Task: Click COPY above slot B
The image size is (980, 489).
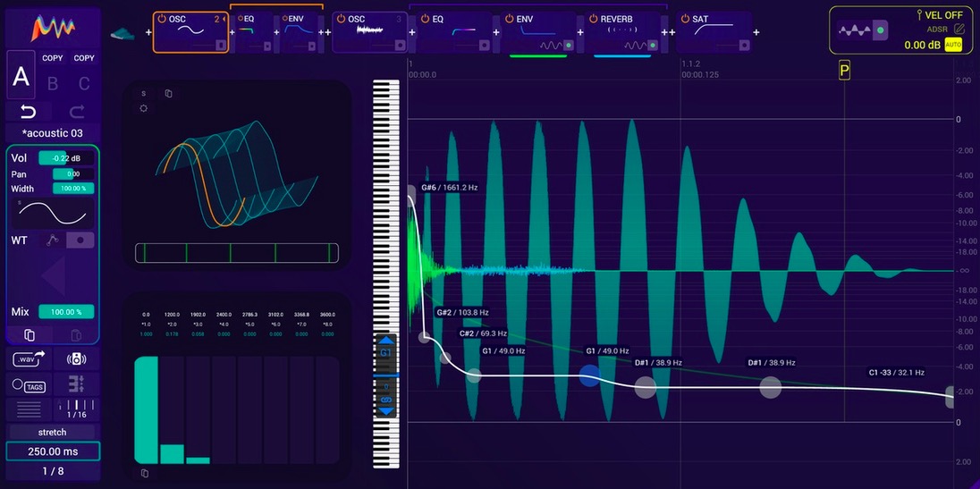Action: click(x=53, y=58)
